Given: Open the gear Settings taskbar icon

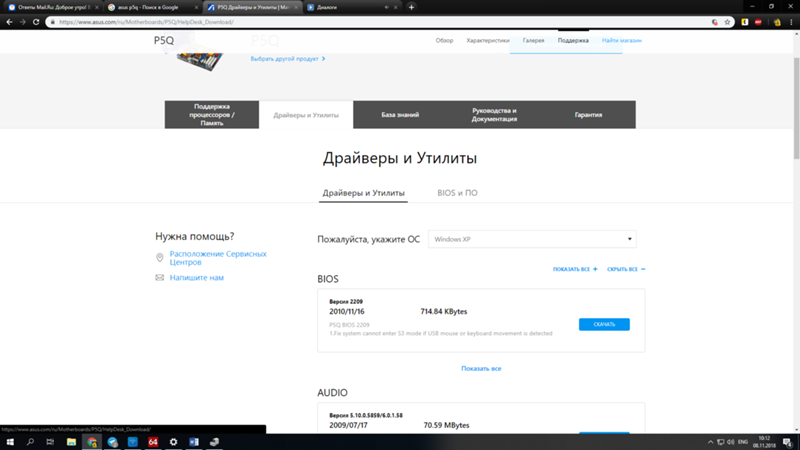Looking at the screenshot, I should click(173, 442).
